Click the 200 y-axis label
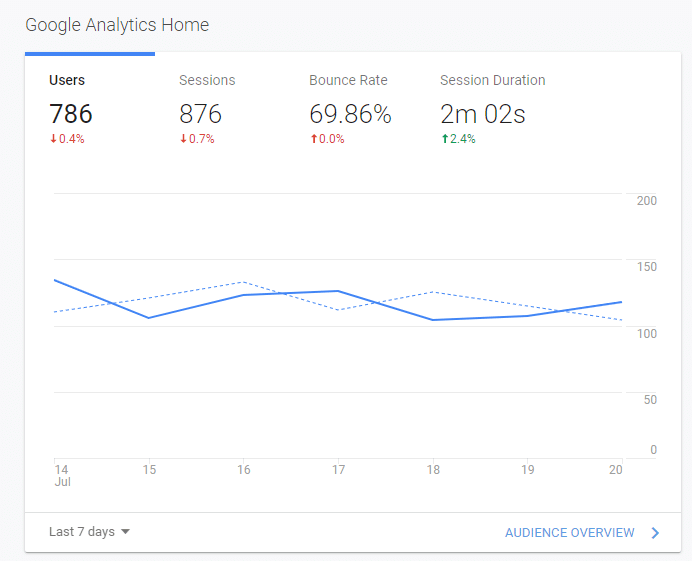The image size is (692, 561). [647, 200]
